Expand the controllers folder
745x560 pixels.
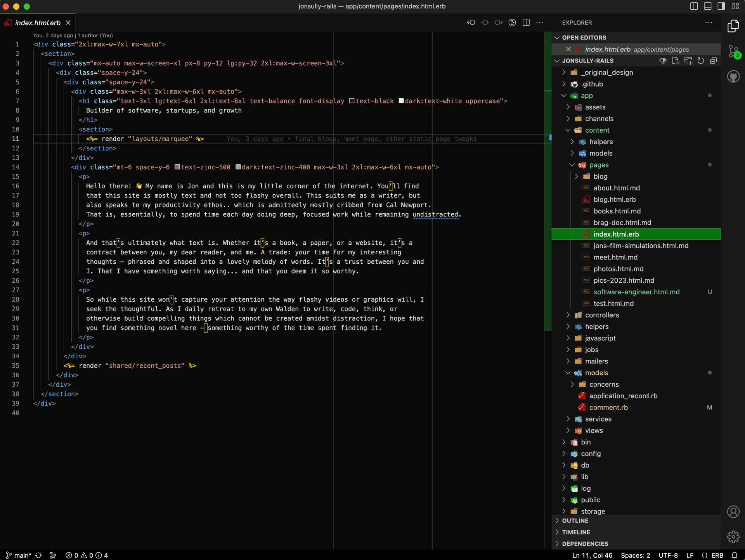[x=602, y=315]
